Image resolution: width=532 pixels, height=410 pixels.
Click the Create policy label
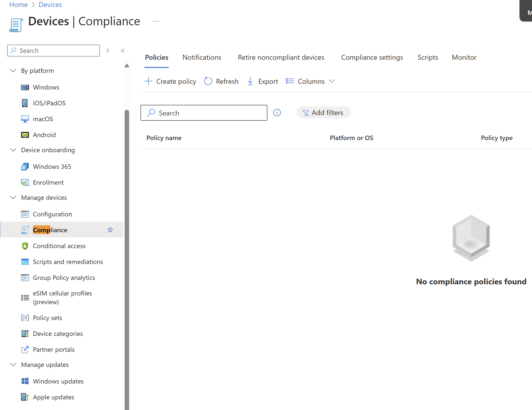176,81
